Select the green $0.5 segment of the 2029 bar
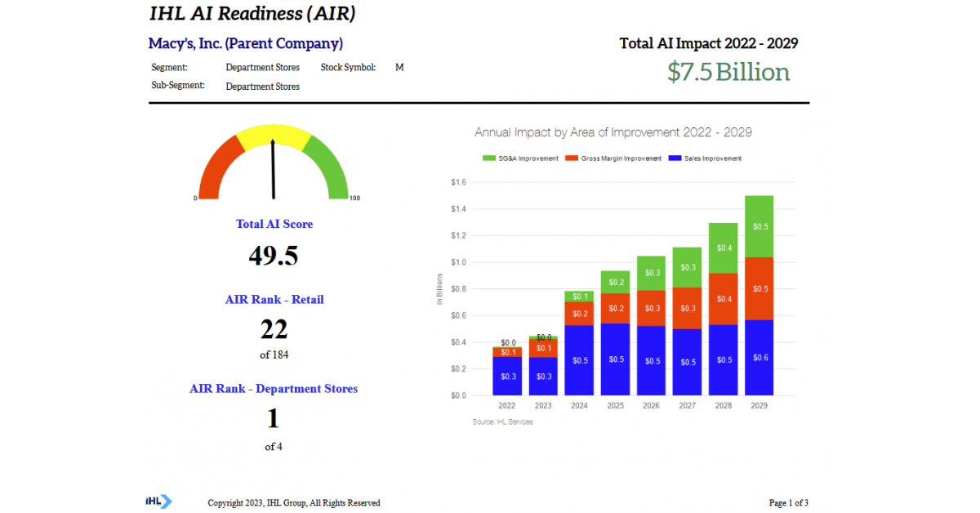Image resolution: width=980 pixels, height=513 pixels. 759,226
